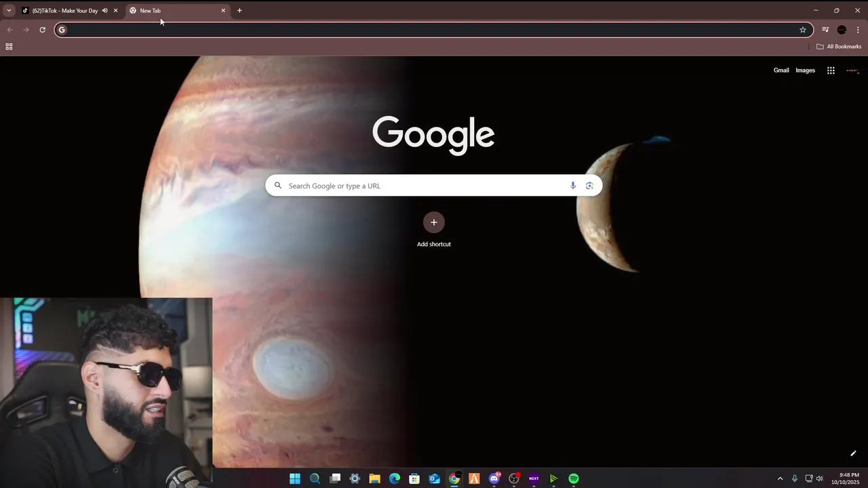The width and height of the screenshot is (868, 488).
Task: Open File Explorer in the taskbar
Action: pyautogui.click(x=374, y=479)
